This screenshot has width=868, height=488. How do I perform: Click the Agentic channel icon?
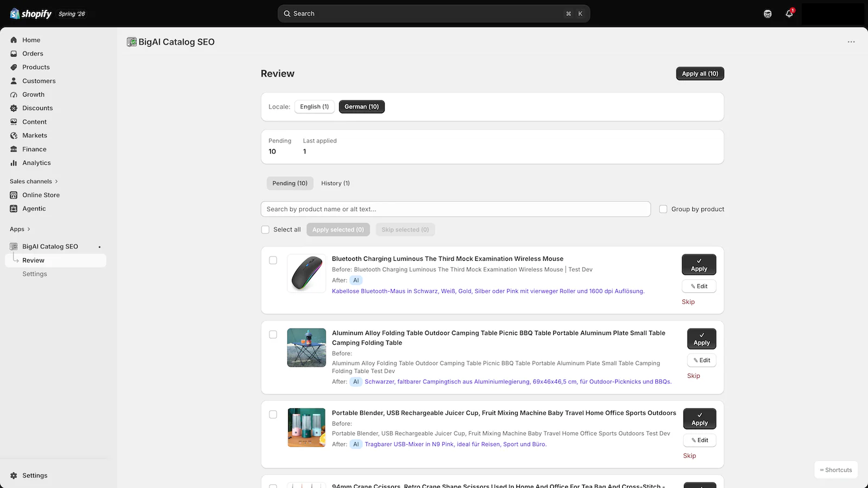(x=14, y=209)
